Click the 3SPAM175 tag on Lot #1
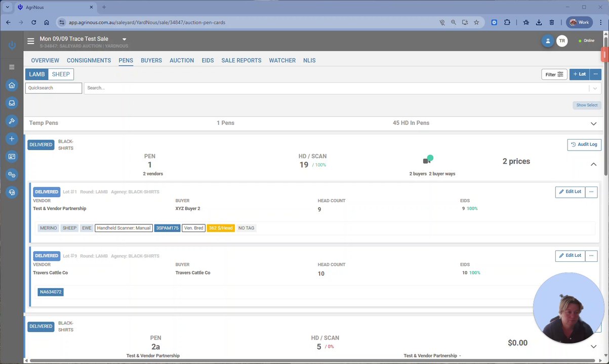The width and height of the screenshot is (609, 364). (x=167, y=228)
